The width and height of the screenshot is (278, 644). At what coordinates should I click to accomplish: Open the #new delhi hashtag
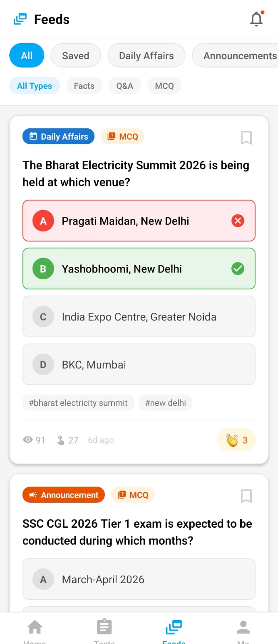click(x=165, y=403)
